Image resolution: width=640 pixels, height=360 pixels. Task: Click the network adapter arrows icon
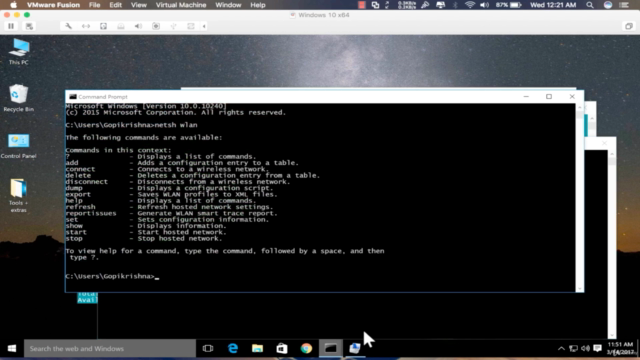pyautogui.click(x=86, y=26)
